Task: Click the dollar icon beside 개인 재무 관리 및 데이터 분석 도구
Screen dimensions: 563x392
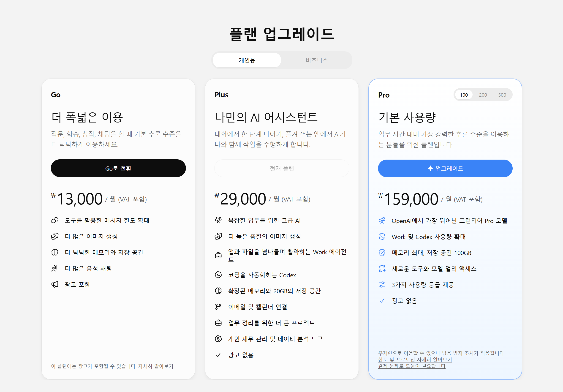Action: pyautogui.click(x=218, y=339)
